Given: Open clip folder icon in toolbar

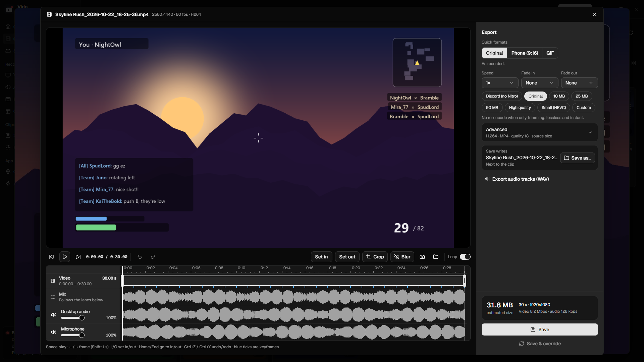Looking at the screenshot, I should 436,257.
